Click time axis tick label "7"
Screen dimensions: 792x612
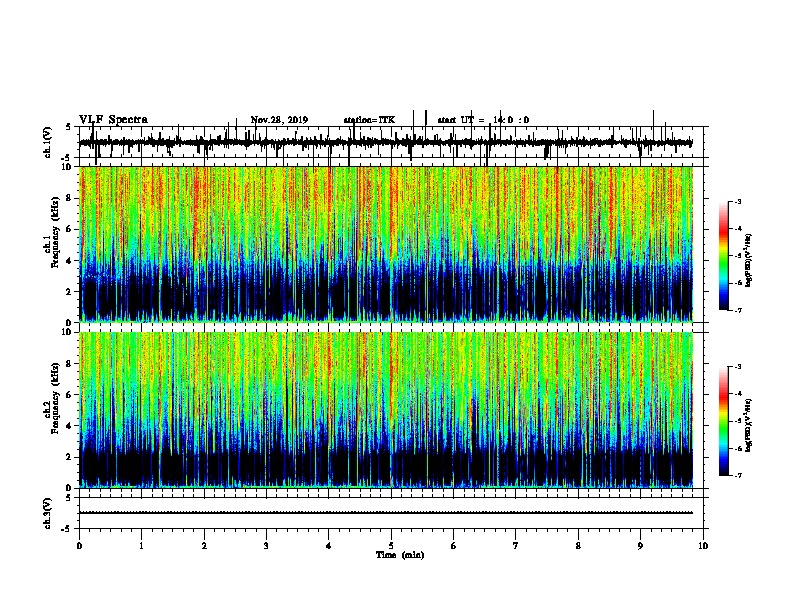pos(516,546)
